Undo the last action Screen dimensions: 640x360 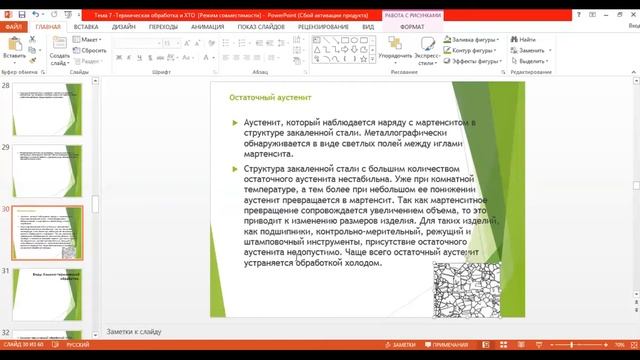point(36,15)
